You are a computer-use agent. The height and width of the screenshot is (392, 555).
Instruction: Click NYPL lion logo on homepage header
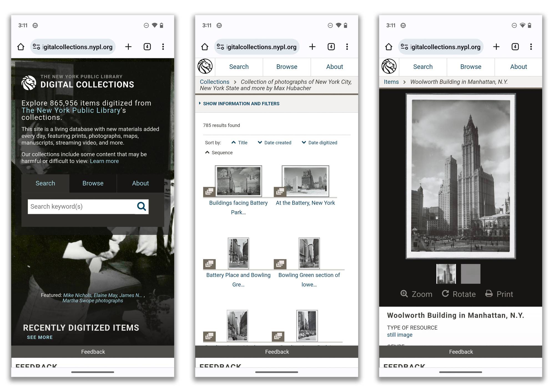(x=29, y=83)
